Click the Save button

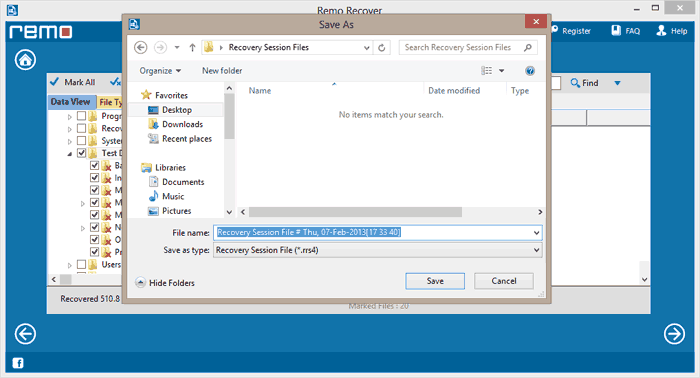pos(435,281)
